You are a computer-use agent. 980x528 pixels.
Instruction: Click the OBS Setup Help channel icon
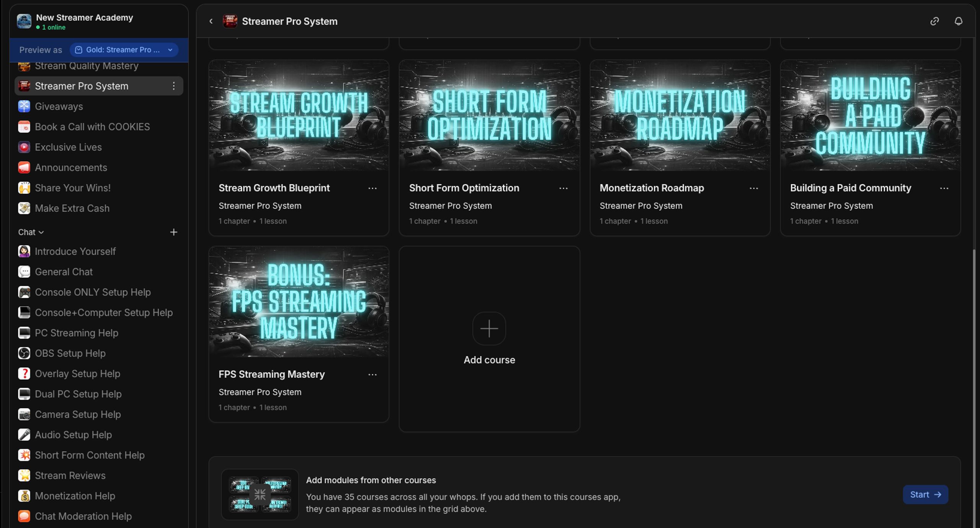[x=24, y=353]
